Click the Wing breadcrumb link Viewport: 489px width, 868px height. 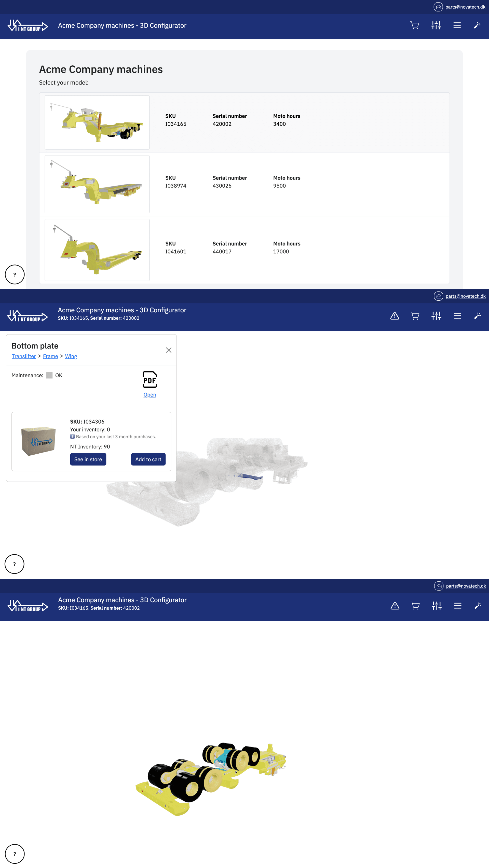(x=71, y=356)
